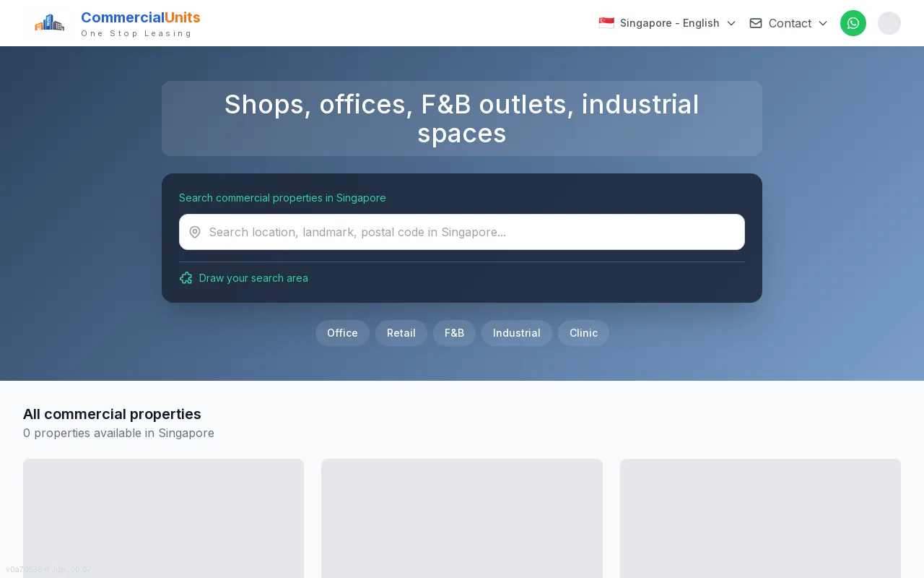This screenshot has height=578, width=924.
Task: Open the WhatsApp chat button
Action: 853,23
